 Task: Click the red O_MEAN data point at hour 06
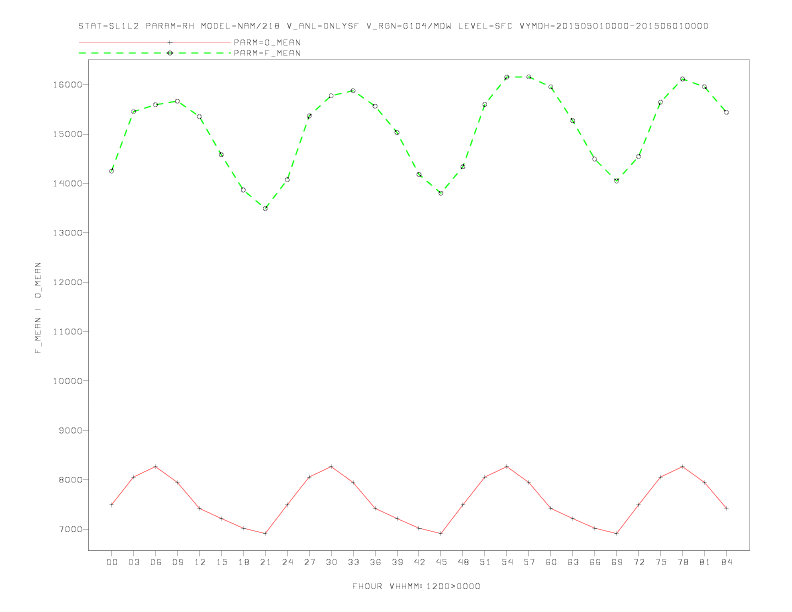(156, 467)
